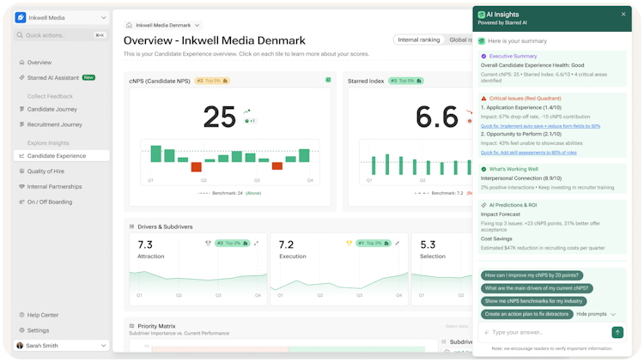644x362 pixels.
Task: Select the Internal ranking toggle option
Action: [418, 39]
